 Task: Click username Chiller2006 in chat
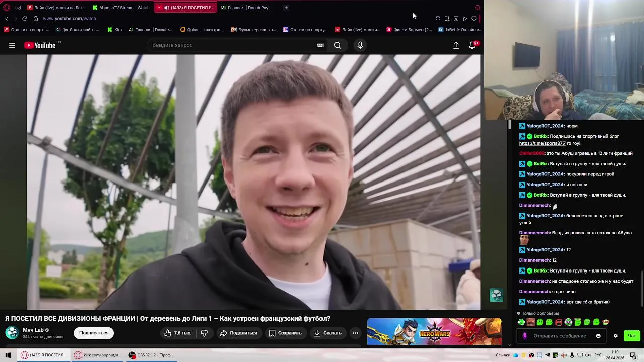pos(532,153)
